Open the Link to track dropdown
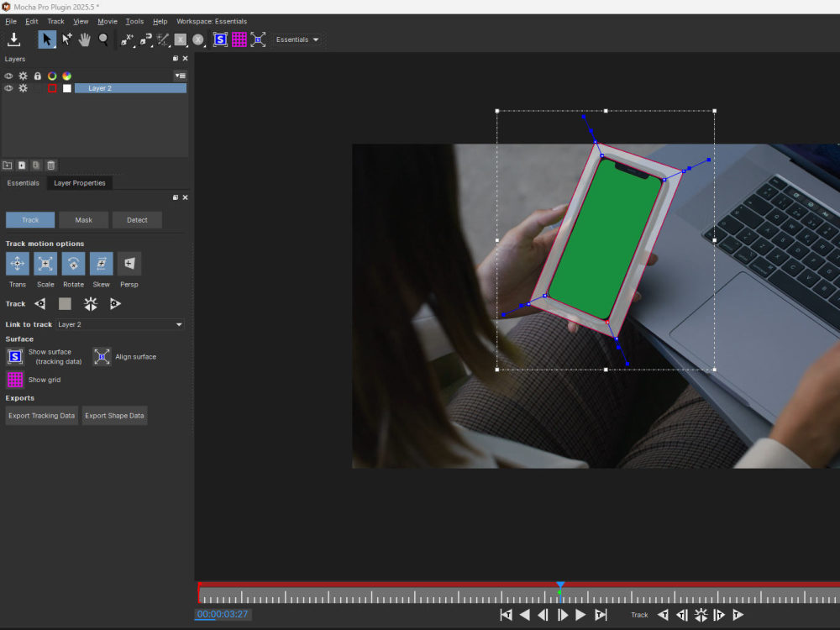 point(120,324)
